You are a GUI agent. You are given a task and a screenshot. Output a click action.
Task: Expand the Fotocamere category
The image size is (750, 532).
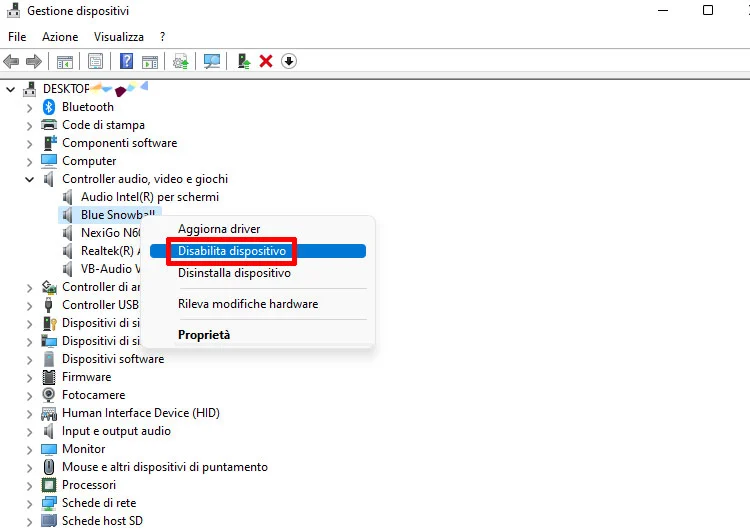tap(30, 396)
